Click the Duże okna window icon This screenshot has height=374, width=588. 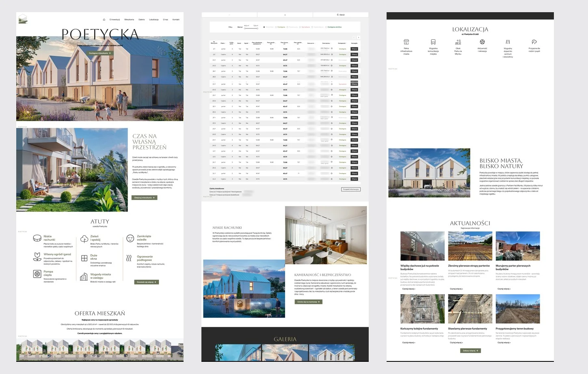(84, 258)
